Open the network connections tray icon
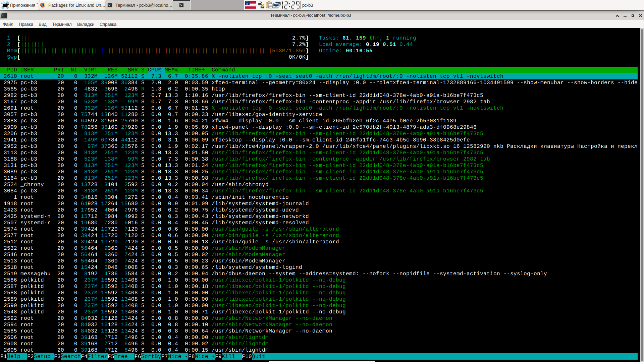644x362 pixels. tap(277, 5)
